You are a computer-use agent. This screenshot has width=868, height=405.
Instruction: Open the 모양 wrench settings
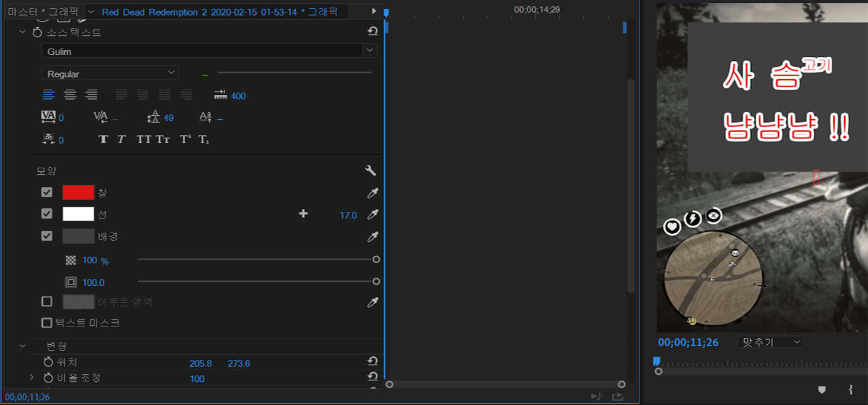pos(371,170)
